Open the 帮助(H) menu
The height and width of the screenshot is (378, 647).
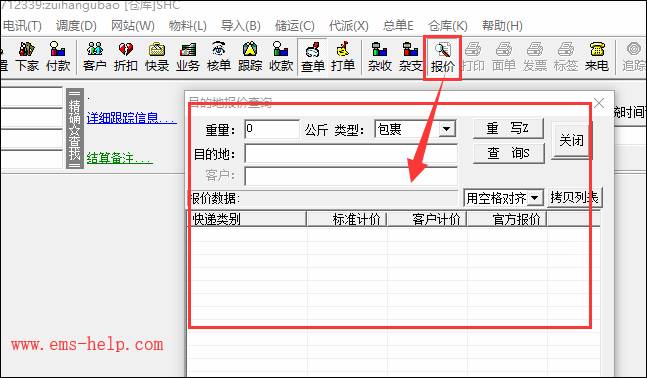pyautogui.click(x=502, y=26)
